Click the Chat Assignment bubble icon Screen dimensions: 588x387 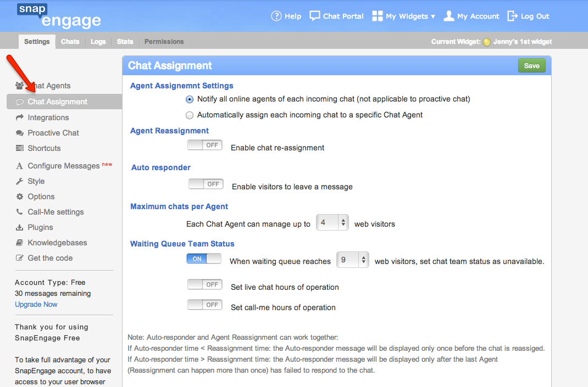tap(19, 102)
